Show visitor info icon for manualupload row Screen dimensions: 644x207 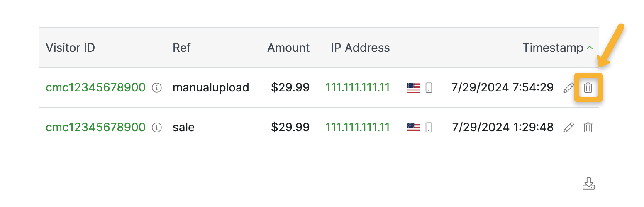click(156, 88)
